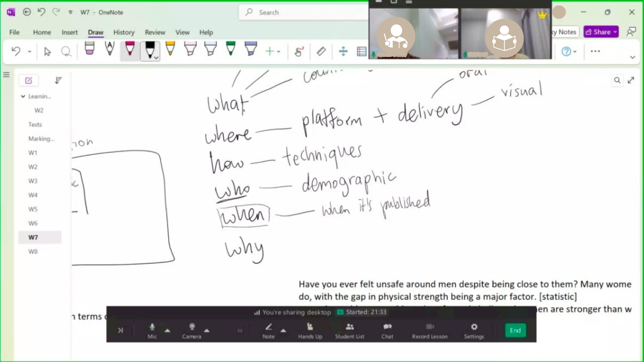Click the new page icon in the sidebar
Image resolution: width=644 pixels, height=362 pixels.
coord(29,80)
